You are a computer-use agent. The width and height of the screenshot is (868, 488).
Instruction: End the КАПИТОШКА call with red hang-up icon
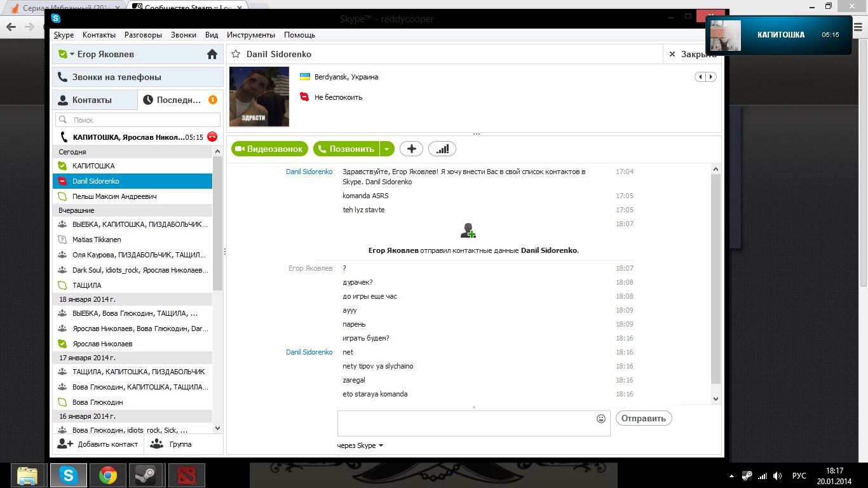click(212, 137)
